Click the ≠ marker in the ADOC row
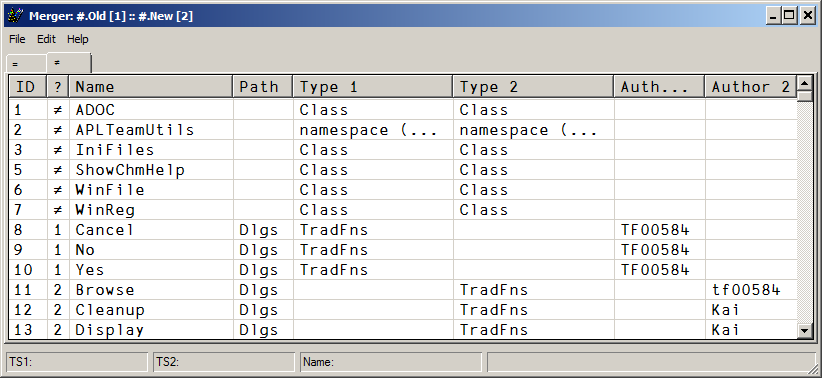This screenshot has width=822, height=378. 58,110
